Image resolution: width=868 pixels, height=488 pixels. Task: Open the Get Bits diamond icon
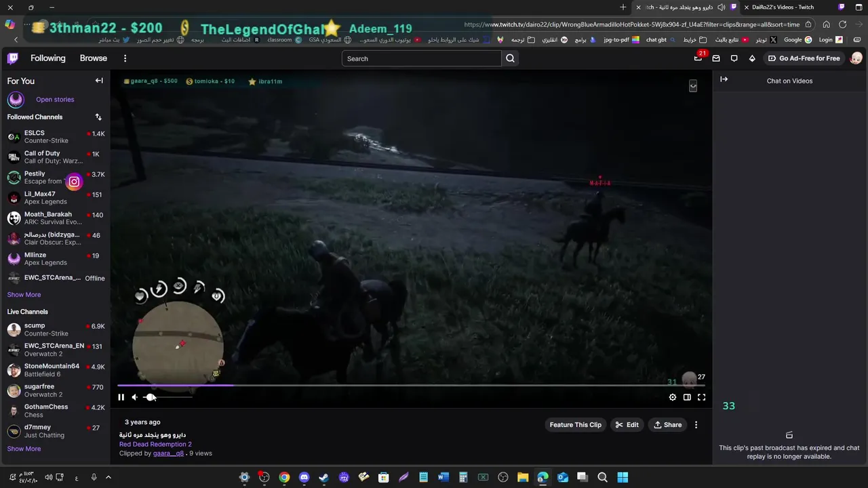click(x=752, y=58)
